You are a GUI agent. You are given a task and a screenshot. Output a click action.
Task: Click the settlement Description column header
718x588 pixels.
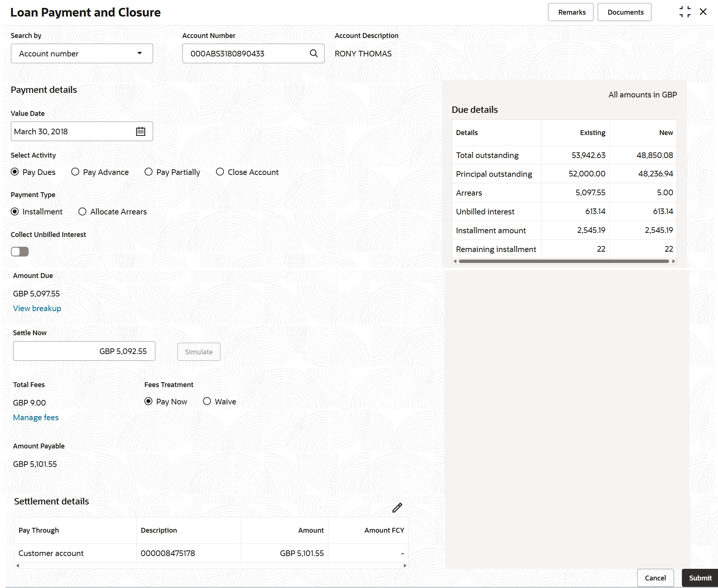[x=159, y=530]
